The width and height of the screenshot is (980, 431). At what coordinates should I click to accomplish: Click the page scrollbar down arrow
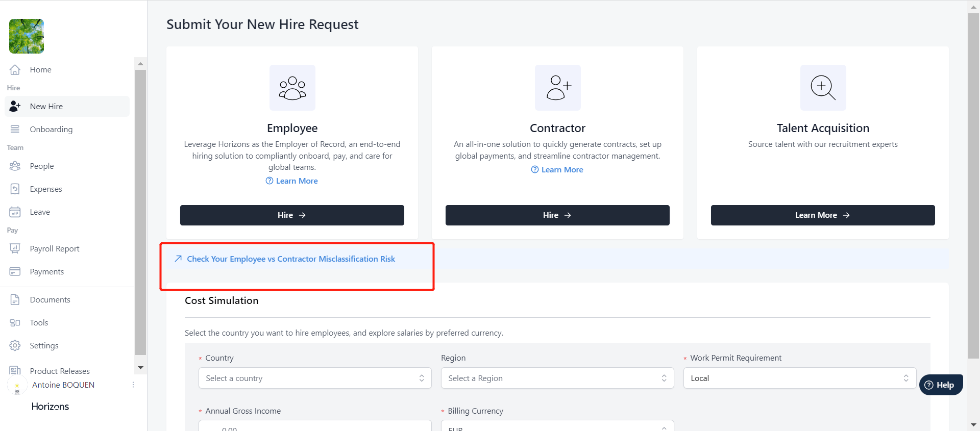(x=973, y=425)
